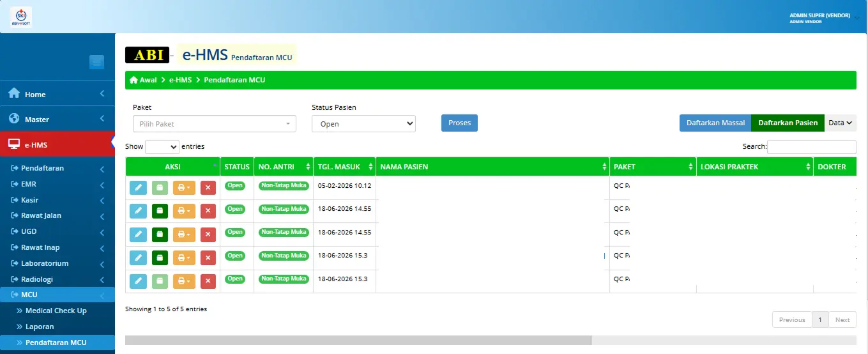The width and height of the screenshot is (868, 354).
Task: Click the Home house icon in sidebar
Action: tap(14, 93)
